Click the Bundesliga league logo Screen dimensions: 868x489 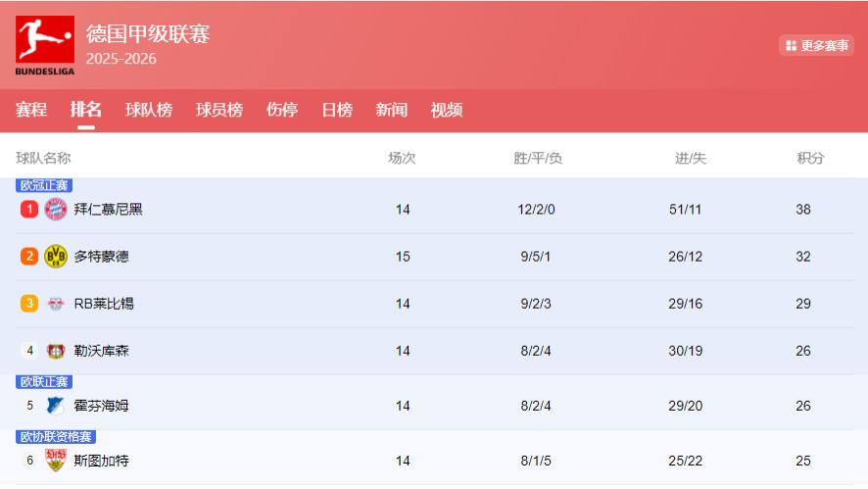pyautogui.click(x=45, y=45)
